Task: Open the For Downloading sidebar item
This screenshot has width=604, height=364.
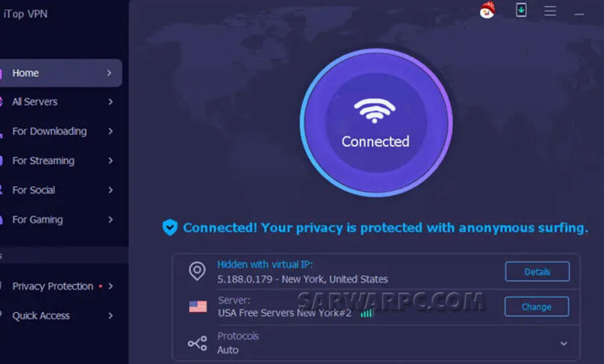Action: pos(61,132)
